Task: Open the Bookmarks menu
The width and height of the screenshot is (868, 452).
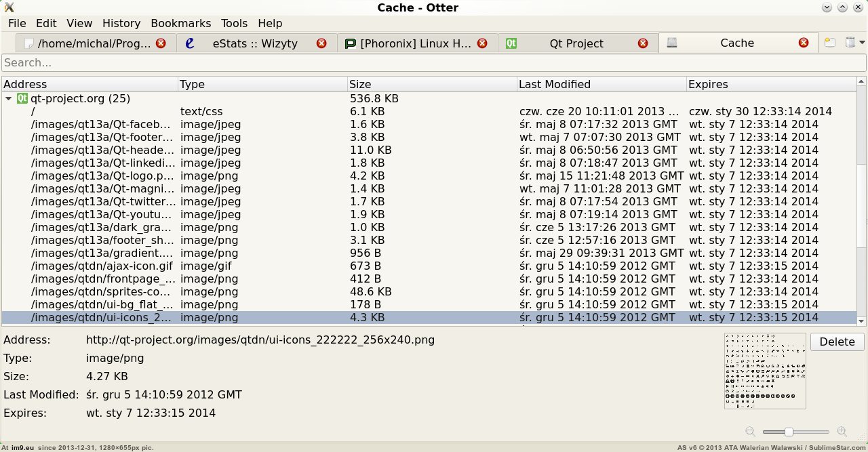Action: point(180,23)
